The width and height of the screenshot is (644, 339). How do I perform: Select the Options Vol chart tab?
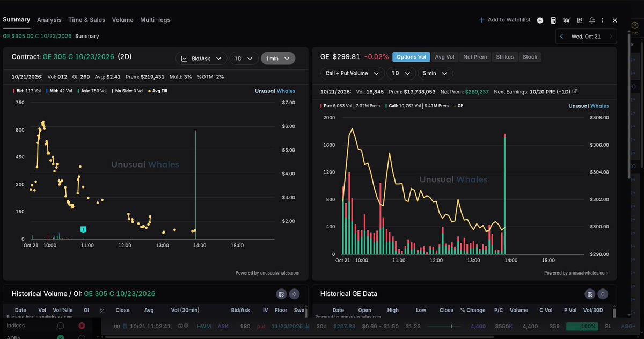coord(411,57)
